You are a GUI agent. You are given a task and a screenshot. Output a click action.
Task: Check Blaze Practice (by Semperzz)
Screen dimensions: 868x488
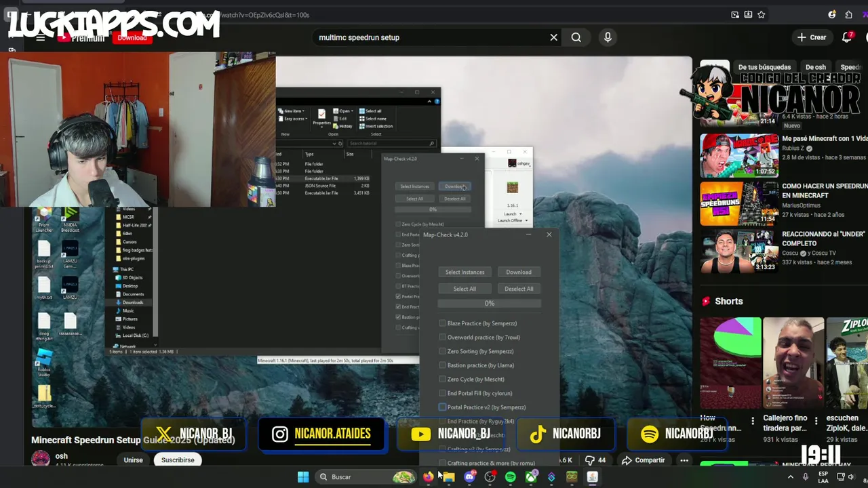(442, 323)
